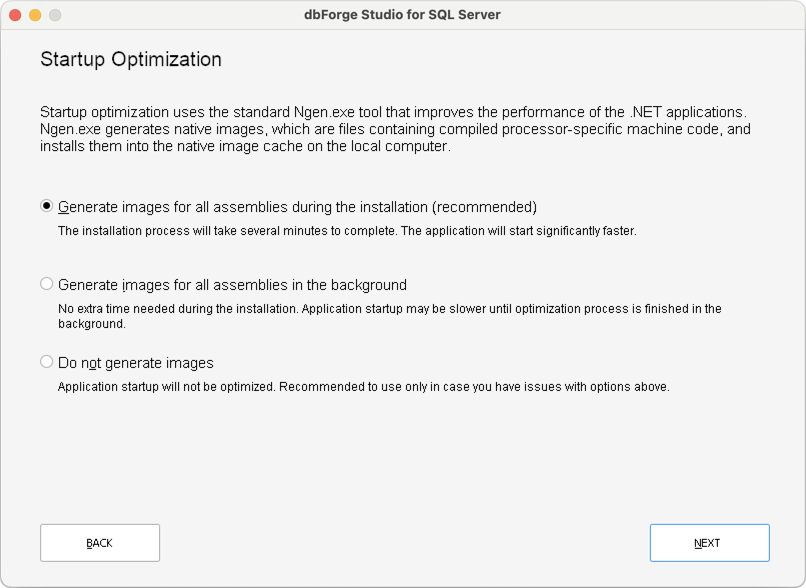
Task: Click the "Do not generate images" label text
Action: tap(136, 362)
